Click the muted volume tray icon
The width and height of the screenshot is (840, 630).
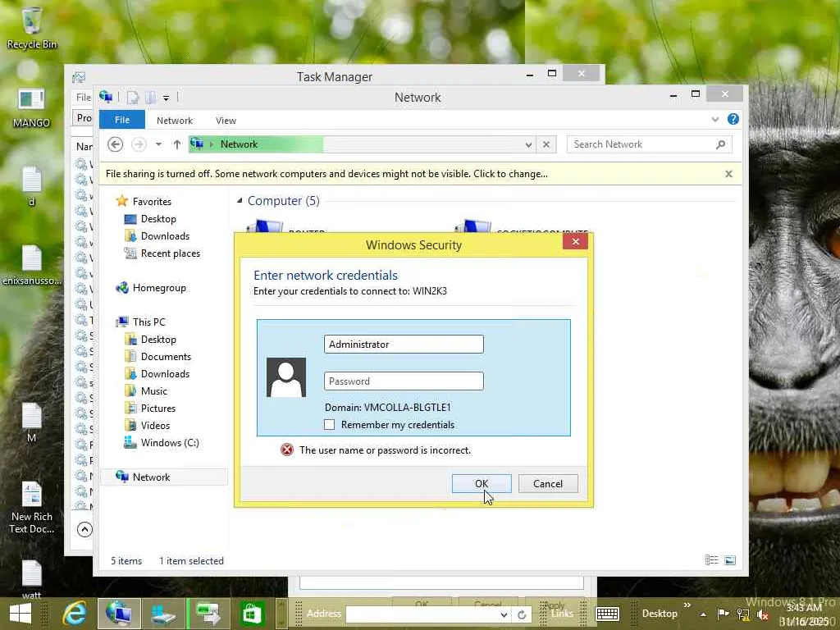pyautogui.click(x=763, y=614)
